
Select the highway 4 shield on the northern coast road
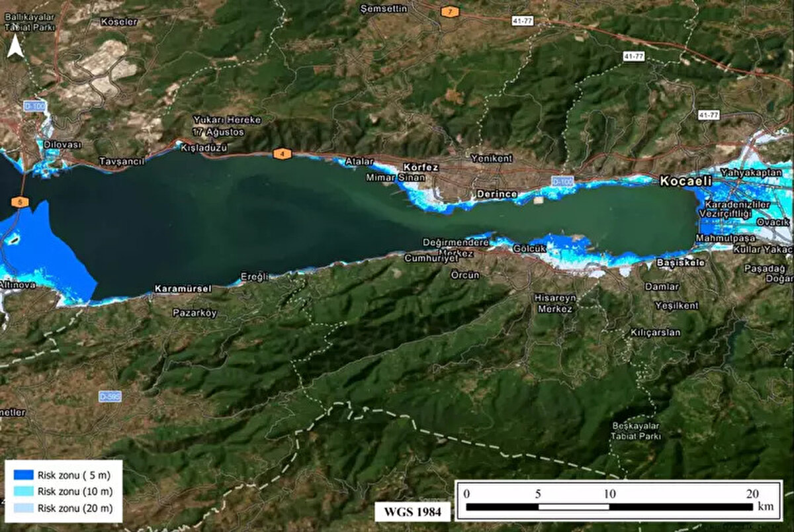(x=281, y=152)
